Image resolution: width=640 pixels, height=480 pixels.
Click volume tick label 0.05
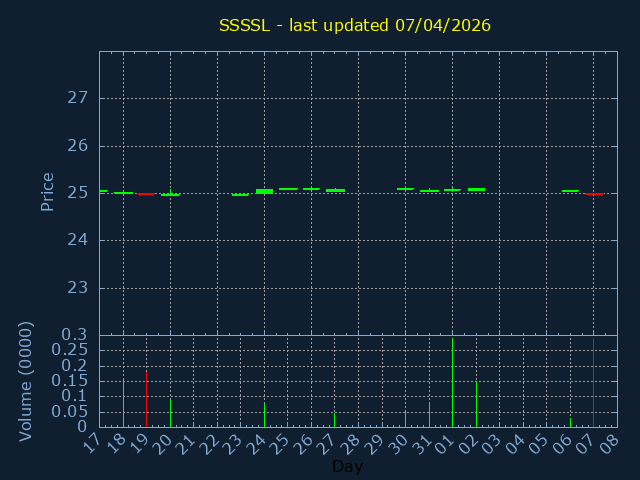coord(70,411)
